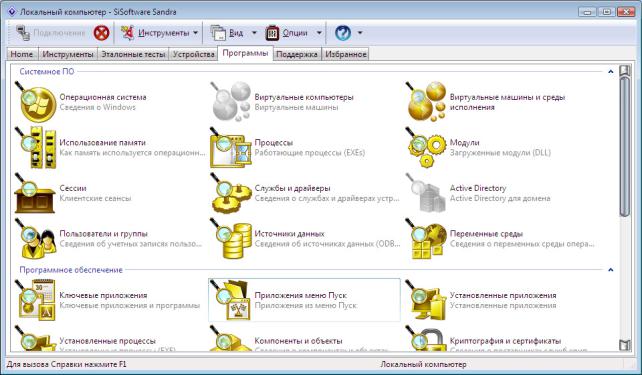Open the Виртуальные компьютеры module icon

point(231,102)
